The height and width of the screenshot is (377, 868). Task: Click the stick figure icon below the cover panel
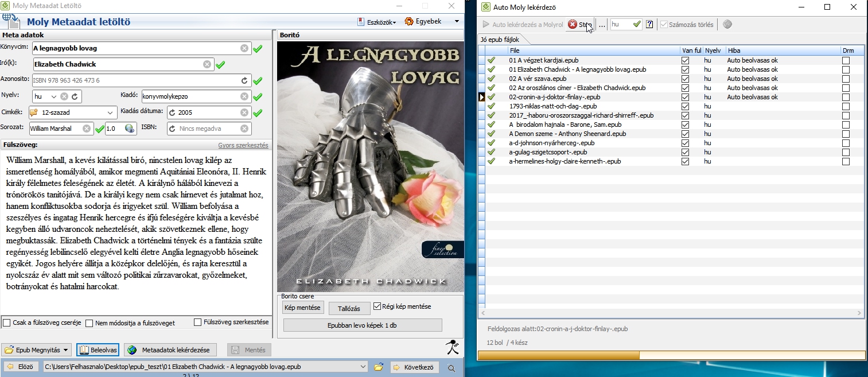(x=453, y=348)
